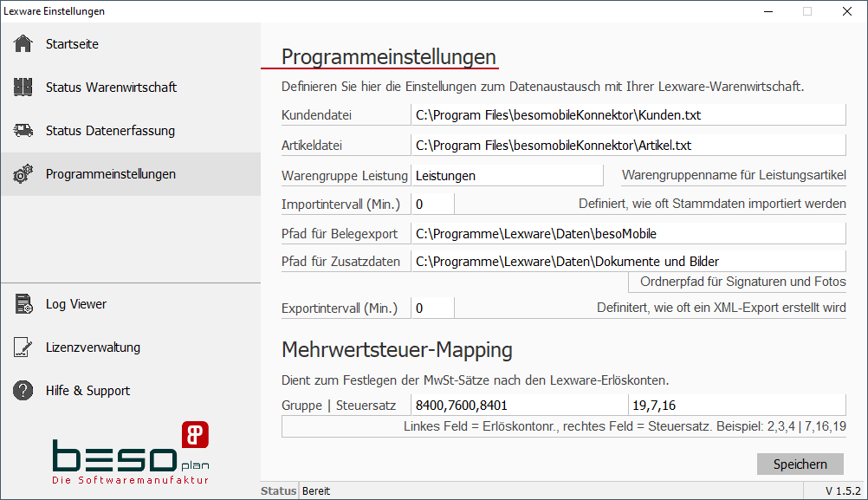Screen dimensions: 868x500
Task: Open the Startseite menu entry
Action: point(131,43)
